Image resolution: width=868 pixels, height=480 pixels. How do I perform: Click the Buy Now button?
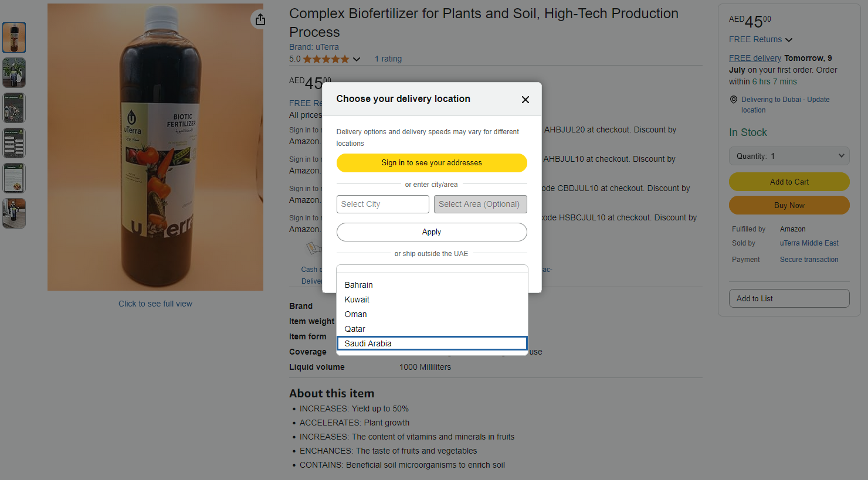pyautogui.click(x=789, y=205)
